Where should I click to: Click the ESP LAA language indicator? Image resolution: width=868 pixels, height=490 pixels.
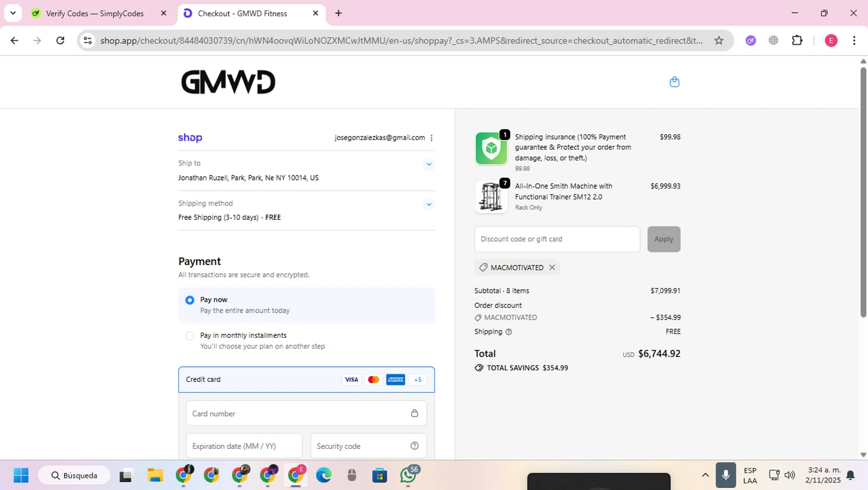point(750,476)
